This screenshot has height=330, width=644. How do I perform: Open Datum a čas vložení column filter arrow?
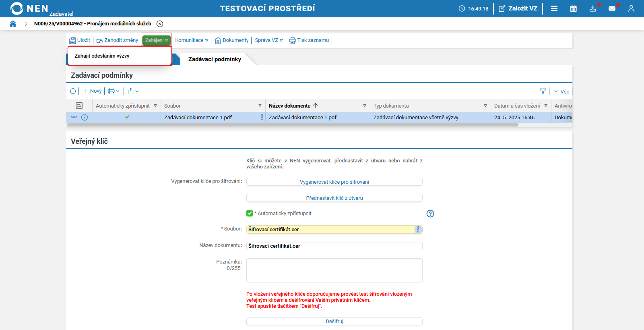[546, 106]
